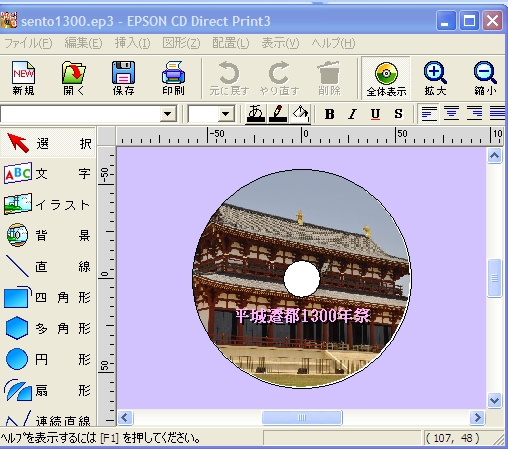Select the 選択 arrow tool
The image size is (508, 449).
click(x=48, y=143)
